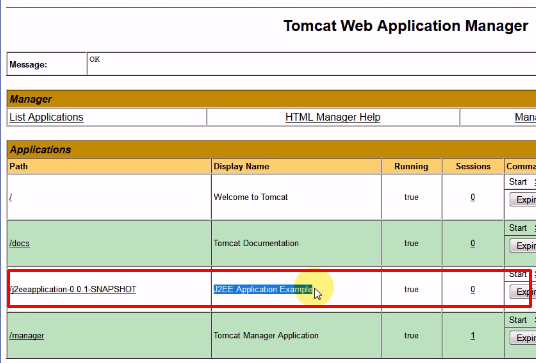
Task: Click the Manager section heading
Action: [x=31, y=99]
